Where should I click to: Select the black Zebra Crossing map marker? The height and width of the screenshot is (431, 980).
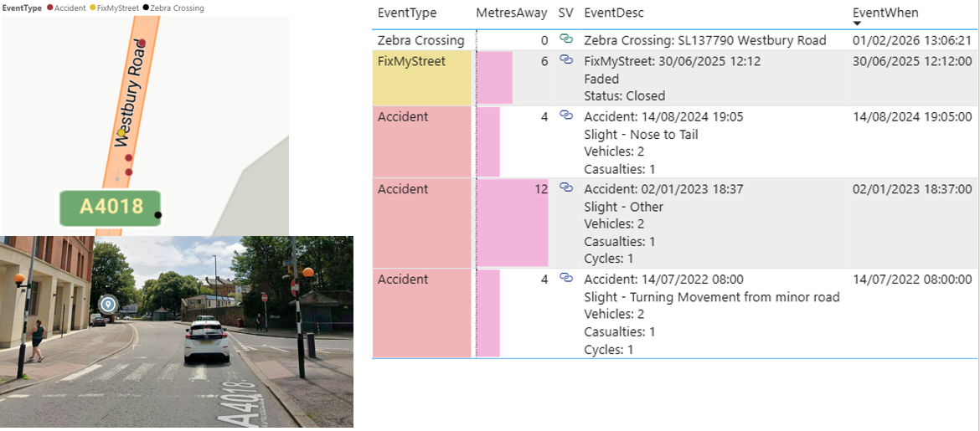pos(158,215)
